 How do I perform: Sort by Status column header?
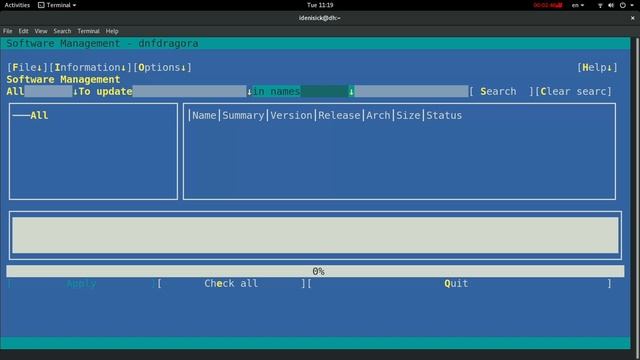(x=444, y=116)
